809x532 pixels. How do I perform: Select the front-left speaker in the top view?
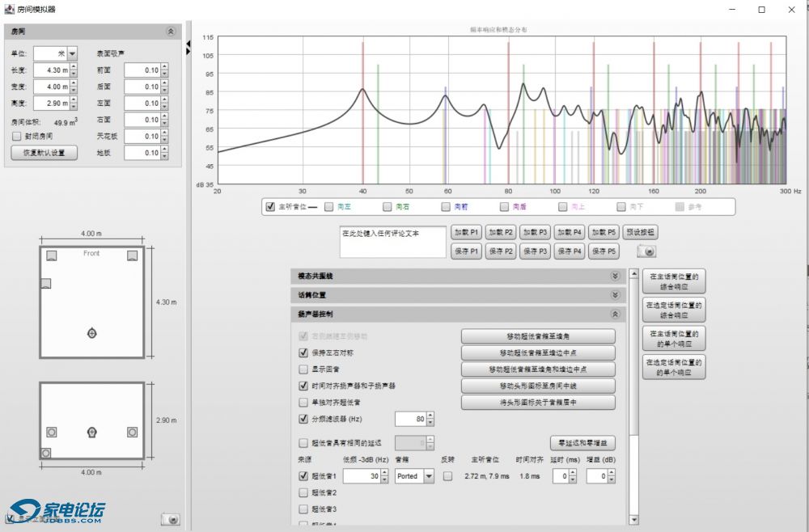[52, 255]
